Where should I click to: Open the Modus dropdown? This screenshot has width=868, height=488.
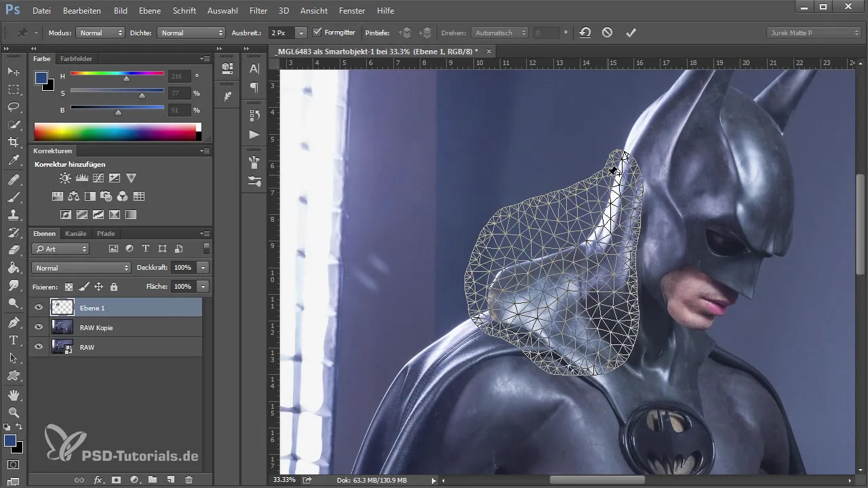pos(100,33)
